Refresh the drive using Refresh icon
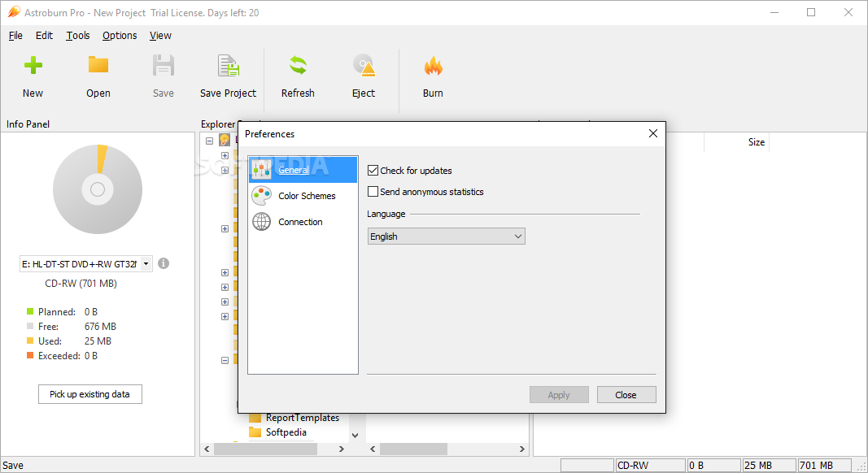Viewport: 868px width, 473px height. [x=298, y=65]
